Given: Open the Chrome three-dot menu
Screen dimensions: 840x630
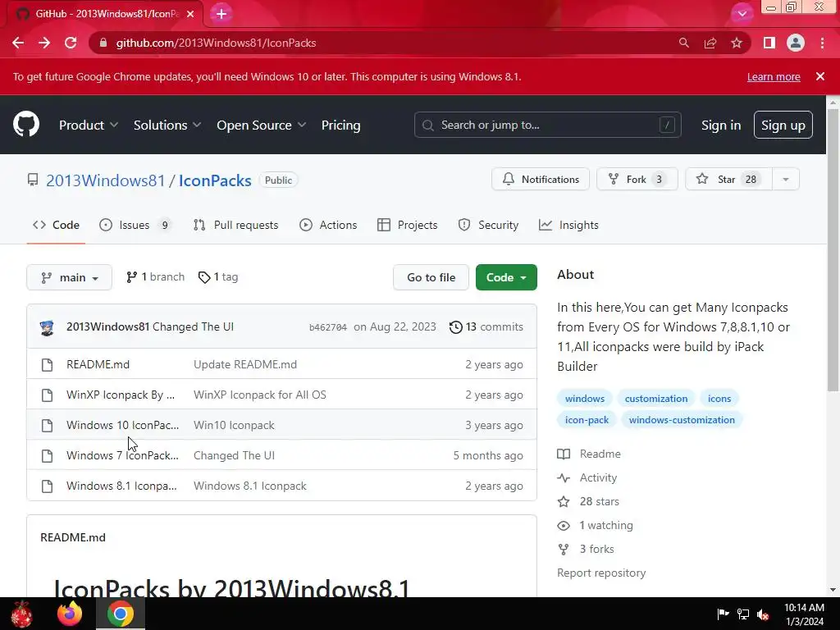Looking at the screenshot, I should point(822,43).
